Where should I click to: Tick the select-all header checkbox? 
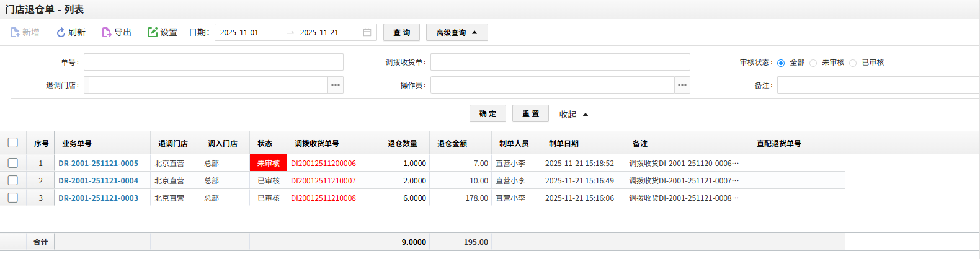point(13,143)
